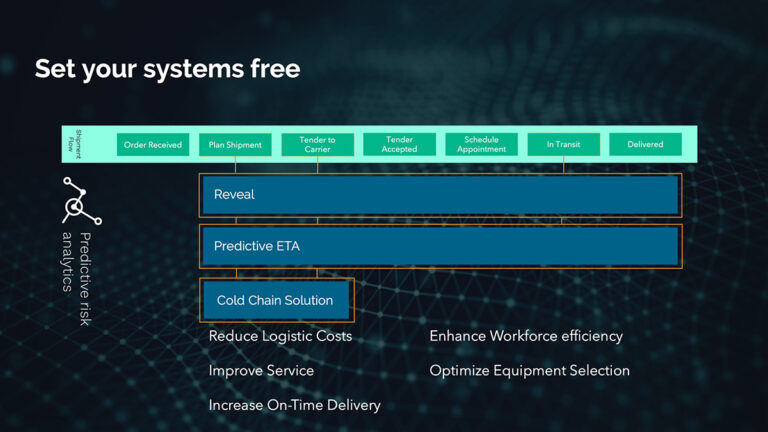Click the light green shipment flow band
This screenshot has height=432, width=768.
click(x=380, y=144)
